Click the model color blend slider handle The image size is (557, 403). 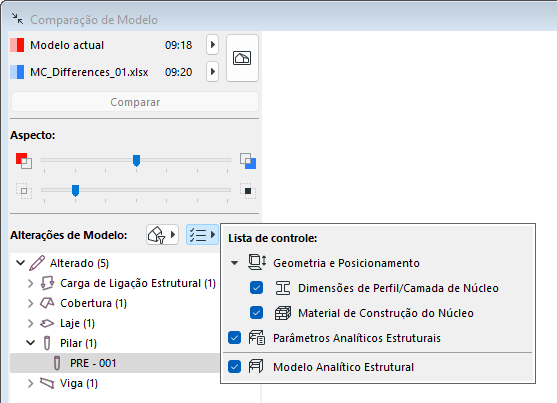click(136, 161)
